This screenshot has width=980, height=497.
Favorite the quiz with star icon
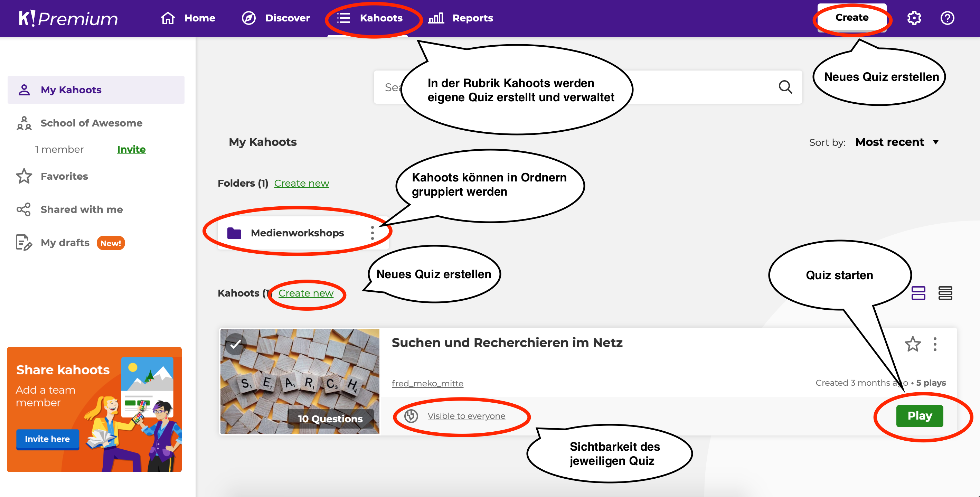coord(912,344)
